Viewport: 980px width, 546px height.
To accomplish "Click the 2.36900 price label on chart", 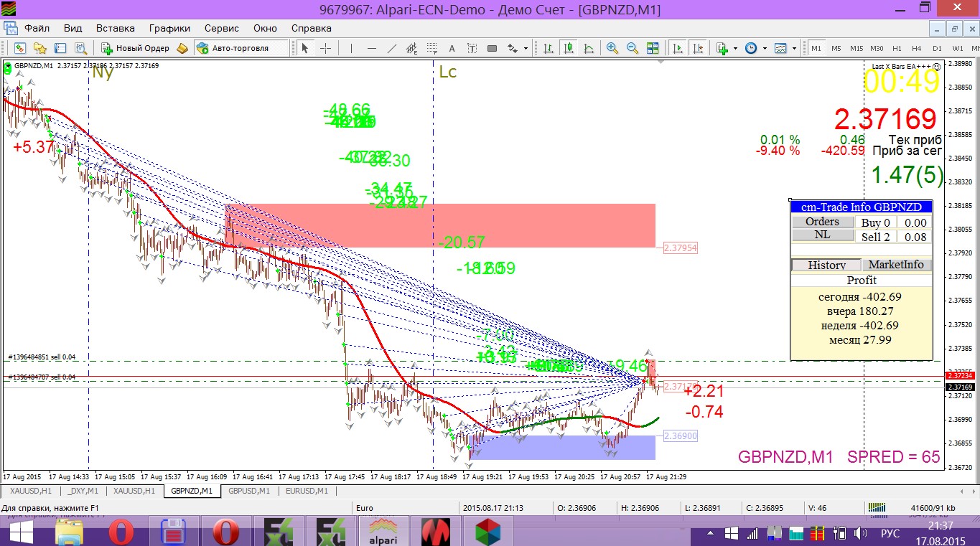I will point(681,436).
